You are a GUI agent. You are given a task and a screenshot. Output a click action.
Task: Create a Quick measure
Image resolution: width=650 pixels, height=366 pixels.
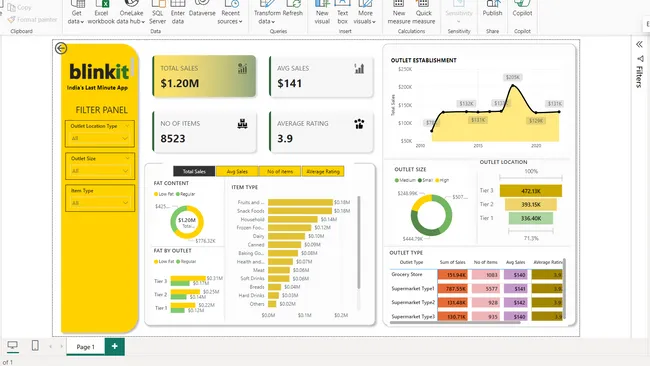423,12
